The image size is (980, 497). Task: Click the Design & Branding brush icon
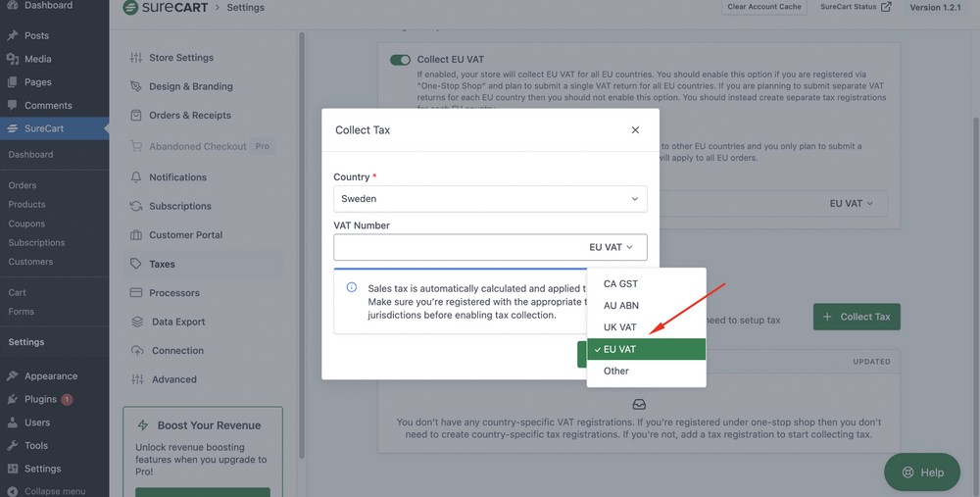(136, 86)
